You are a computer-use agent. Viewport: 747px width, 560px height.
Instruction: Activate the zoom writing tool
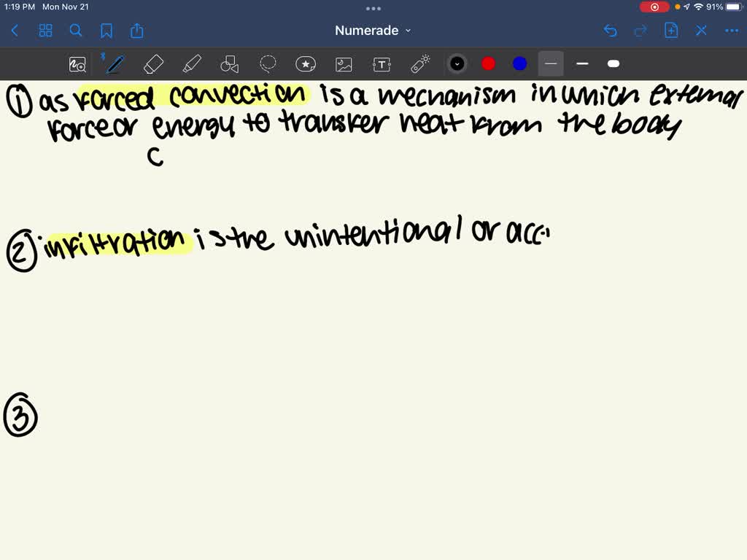click(x=77, y=63)
